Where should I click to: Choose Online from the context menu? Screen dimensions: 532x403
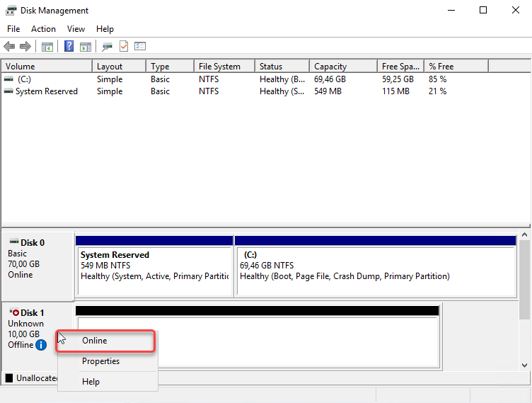point(95,341)
